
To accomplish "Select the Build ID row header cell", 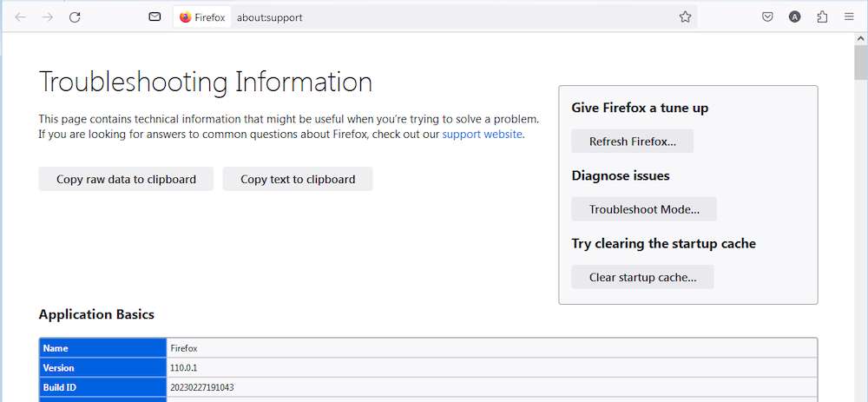I will 103,387.
